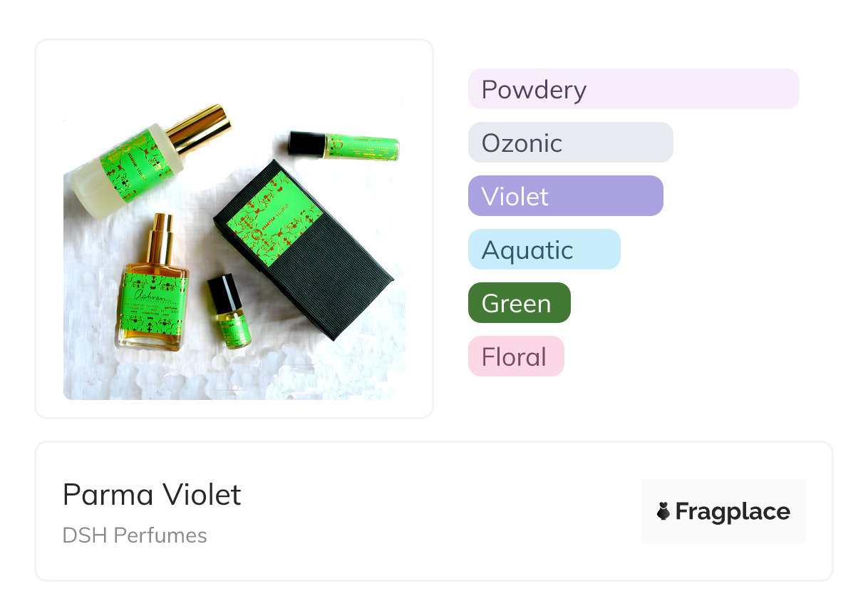Open the Parma Violet perfume title
This screenshot has width=868, height=616.
tap(152, 495)
